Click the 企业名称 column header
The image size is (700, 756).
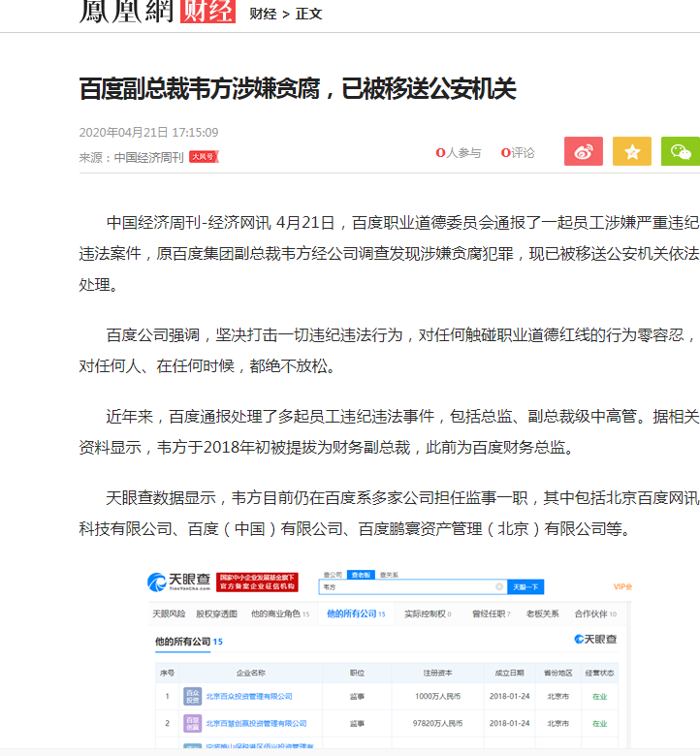click(250, 673)
